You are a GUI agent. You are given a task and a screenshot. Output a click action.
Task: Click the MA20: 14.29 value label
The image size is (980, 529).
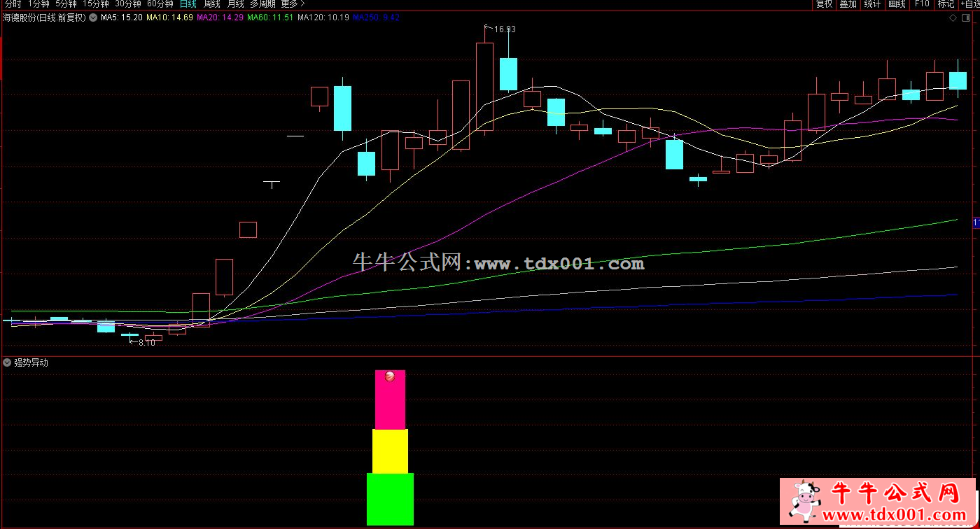(x=220, y=17)
